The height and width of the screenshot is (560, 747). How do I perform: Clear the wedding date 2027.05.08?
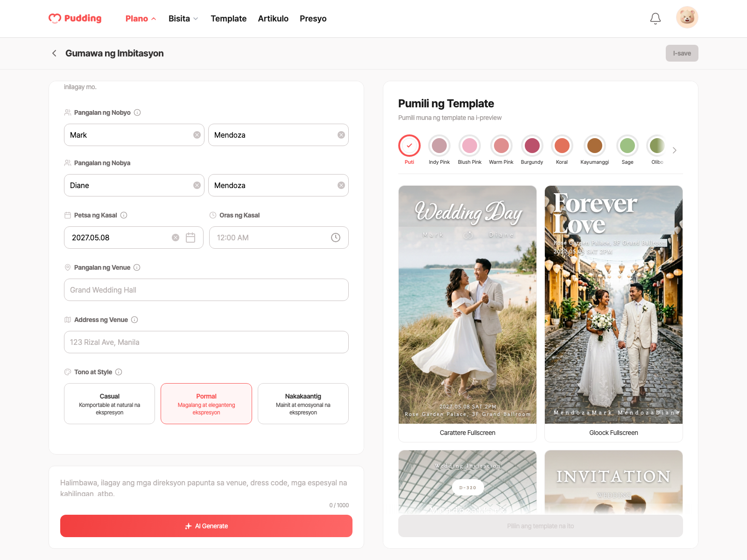click(x=176, y=238)
